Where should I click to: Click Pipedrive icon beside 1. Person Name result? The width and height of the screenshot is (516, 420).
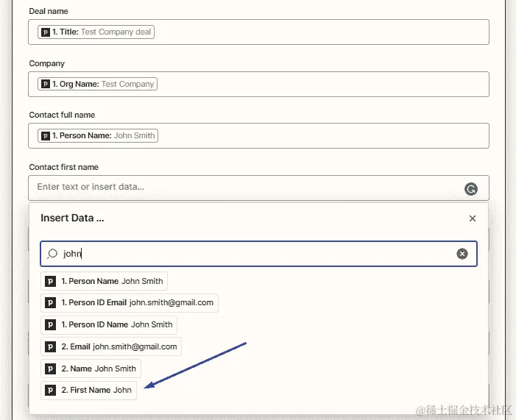(x=50, y=281)
